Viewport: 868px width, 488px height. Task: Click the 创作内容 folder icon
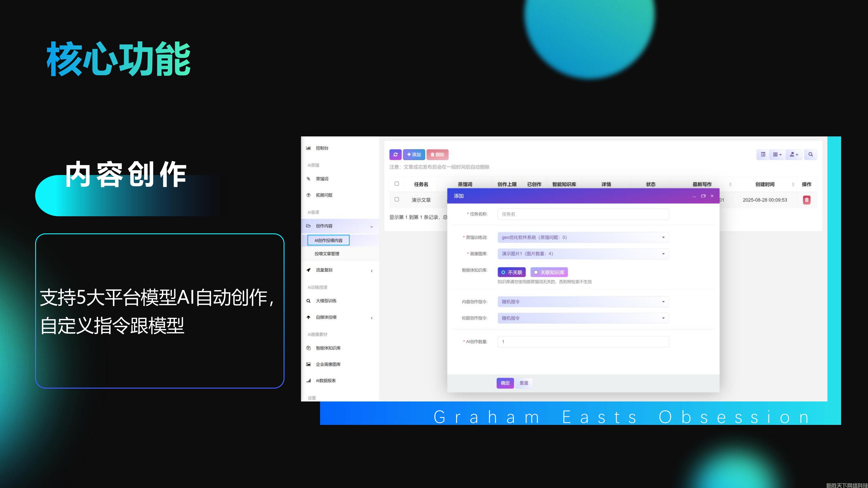(308, 226)
